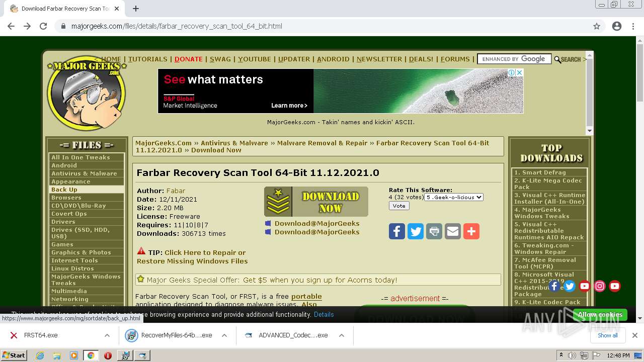The height and width of the screenshot is (362, 644).
Task: Open K-Lite Mega Codec Pack link
Action: click(548, 184)
